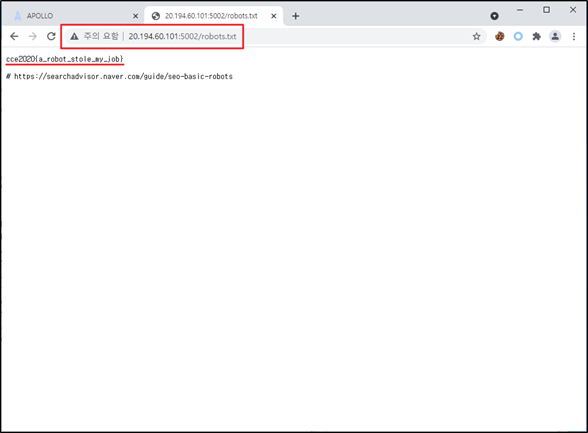Minimize the Chrome window
Image resolution: width=588 pixels, height=433 pixels.
point(520,10)
